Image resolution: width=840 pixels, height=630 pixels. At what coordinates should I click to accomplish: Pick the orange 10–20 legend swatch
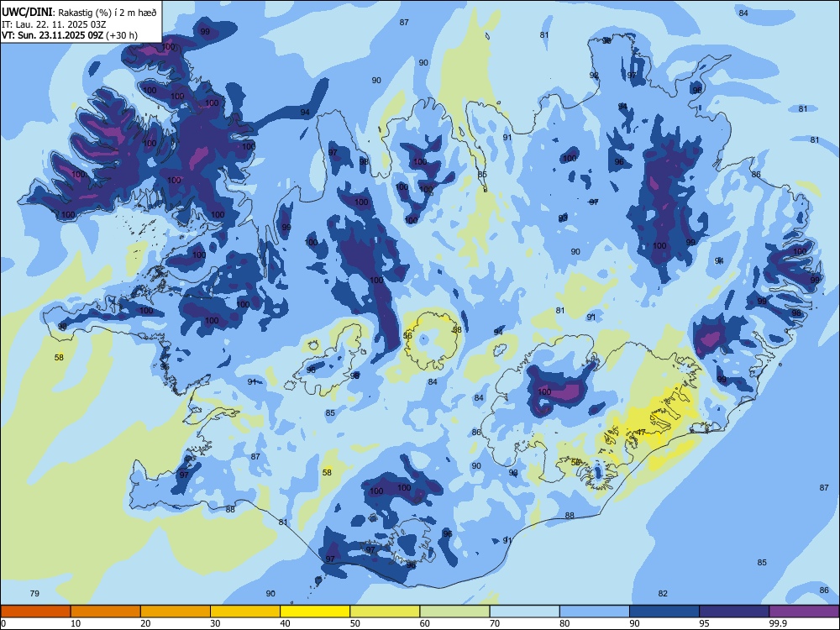[106, 612]
